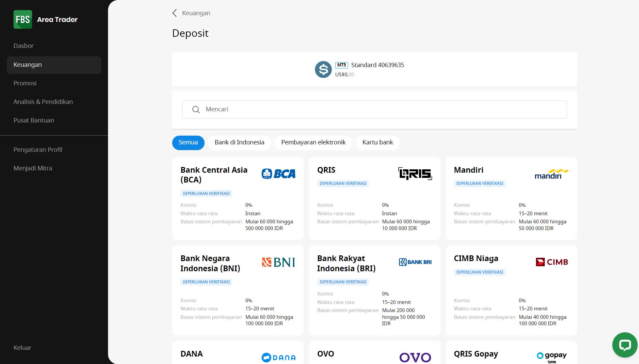Go back using the Keuangan chevron
The image size is (639, 364).
pyautogui.click(x=175, y=13)
